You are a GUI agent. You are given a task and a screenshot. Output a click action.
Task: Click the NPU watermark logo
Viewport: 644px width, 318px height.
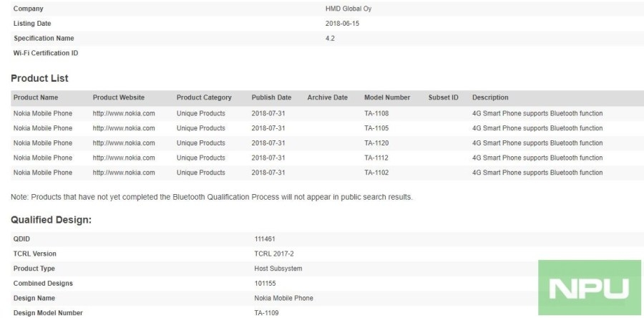tap(590, 287)
